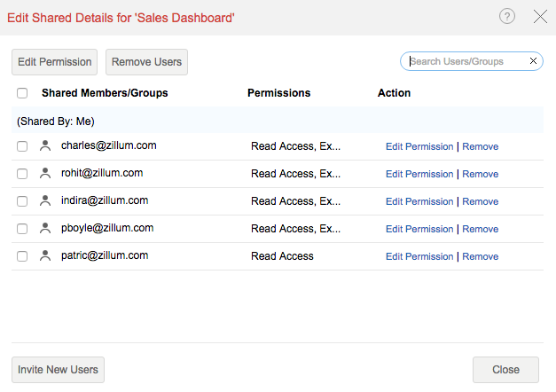Edit permission for rohit@zillum.com

coord(419,174)
